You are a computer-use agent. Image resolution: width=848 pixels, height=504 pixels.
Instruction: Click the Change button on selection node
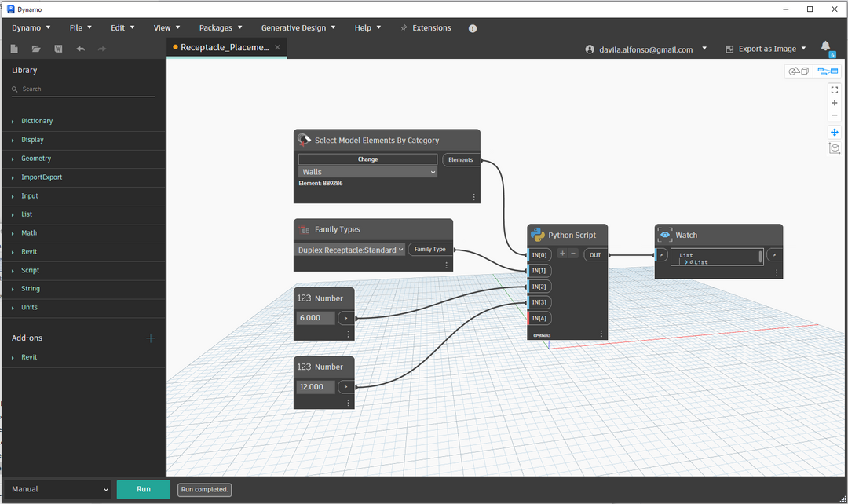(367, 159)
